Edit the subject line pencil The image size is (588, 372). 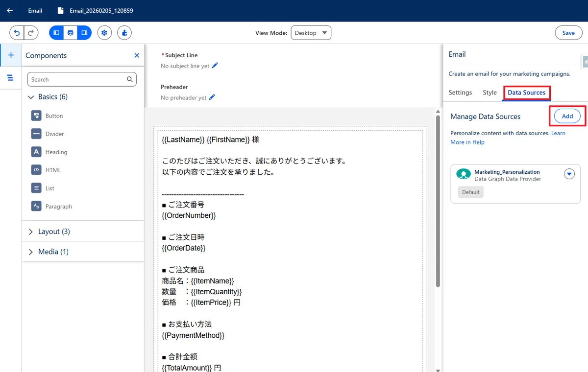pyautogui.click(x=215, y=66)
